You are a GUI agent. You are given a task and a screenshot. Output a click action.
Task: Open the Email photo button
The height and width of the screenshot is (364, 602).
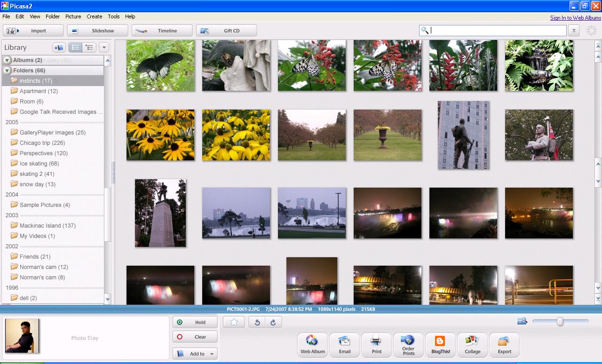[x=344, y=345]
